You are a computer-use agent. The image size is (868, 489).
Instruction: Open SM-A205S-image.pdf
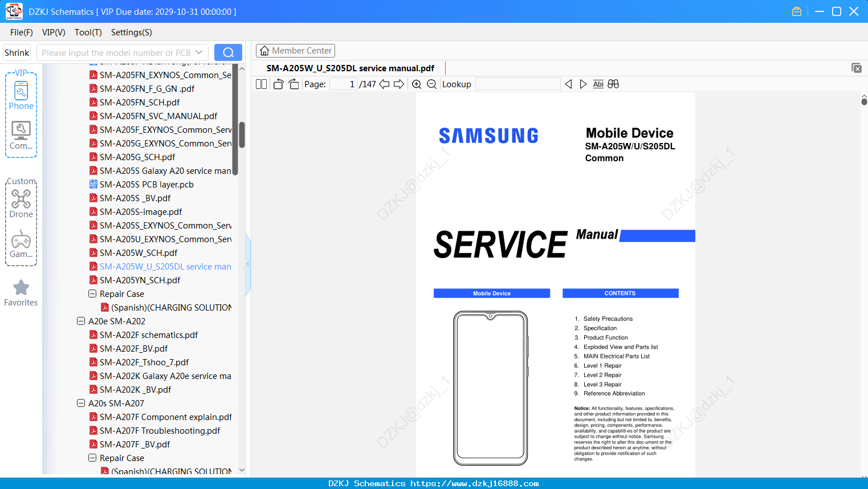point(141,212)
